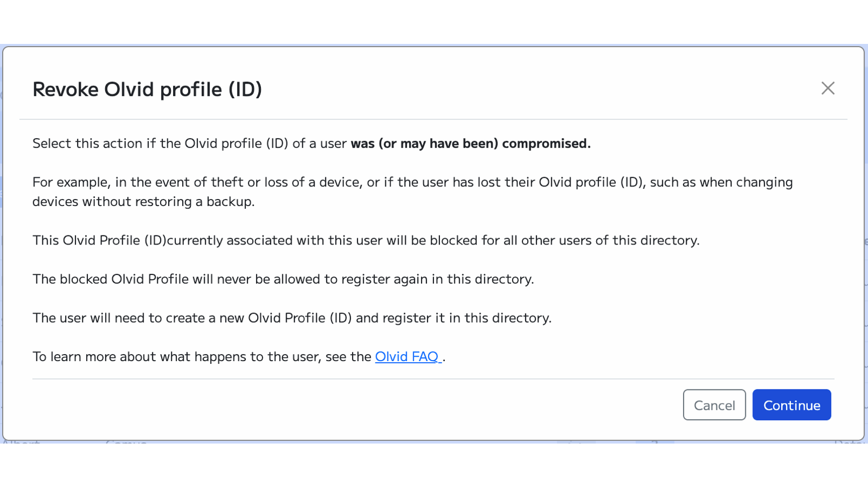
Task: Click the white strip above the dialog
Action: 434,22
